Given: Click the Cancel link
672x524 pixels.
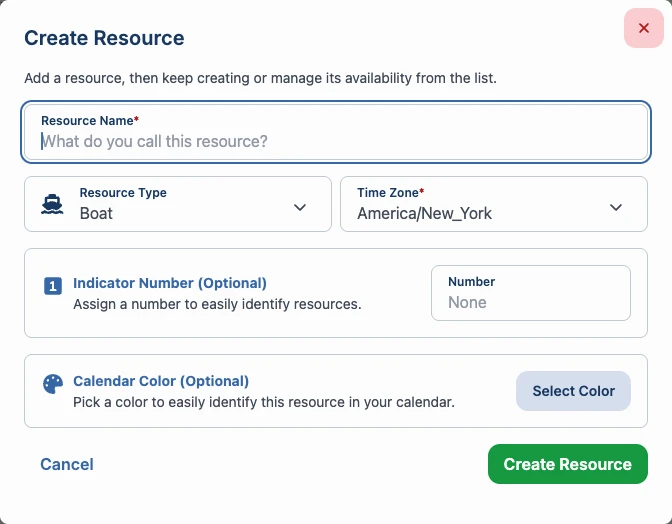Looking at the screenshot, I should (x=67, y=464).
